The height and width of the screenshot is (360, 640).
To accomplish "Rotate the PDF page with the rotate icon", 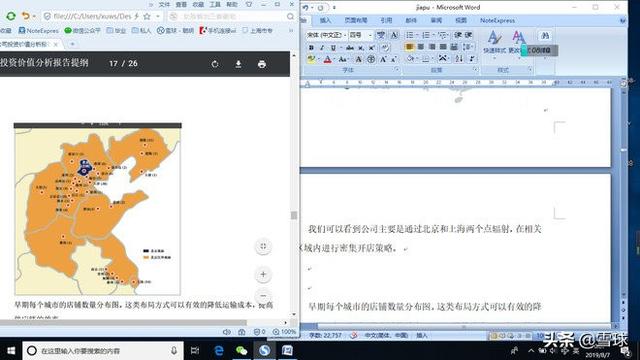I will [x=215, y=64].
